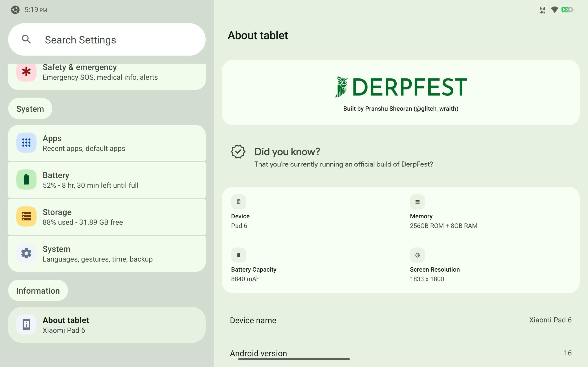This screenshot has height=367, width=588.
Task: Tap the Safety & emergency asterisk icon
Action: (x=26, y=72)
